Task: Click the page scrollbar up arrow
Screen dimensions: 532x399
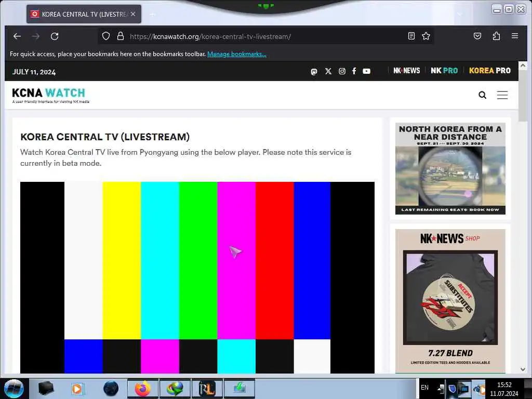Action: (523, 65)
